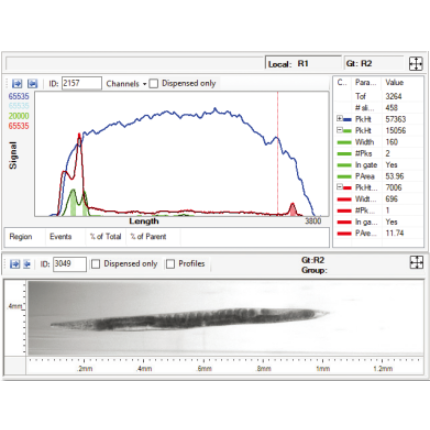Viewport: 430px width, 430px height.
Task: Click the second arrow icon in the image toolbar
Action: [27, 264]
